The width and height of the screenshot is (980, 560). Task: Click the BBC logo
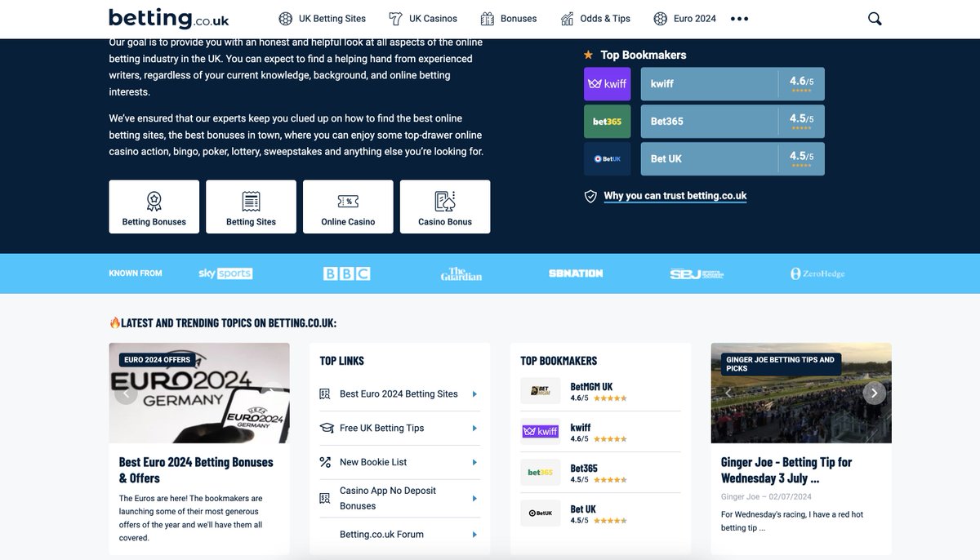(x=347, y=273)
